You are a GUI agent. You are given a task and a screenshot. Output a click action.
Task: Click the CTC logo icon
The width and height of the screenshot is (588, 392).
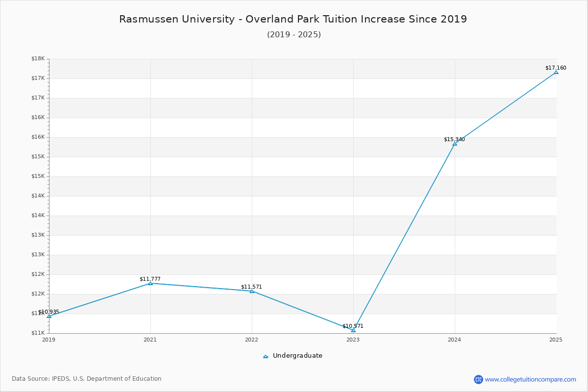(478, 379)
